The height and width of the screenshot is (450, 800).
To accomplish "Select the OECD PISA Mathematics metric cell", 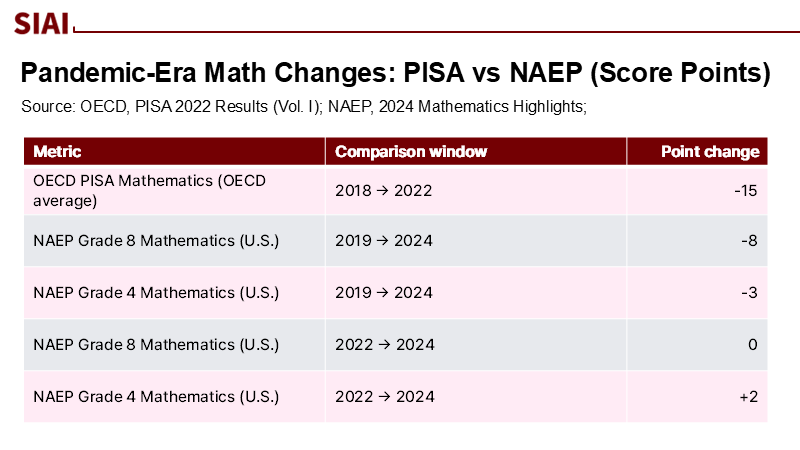I will (150, 190).
